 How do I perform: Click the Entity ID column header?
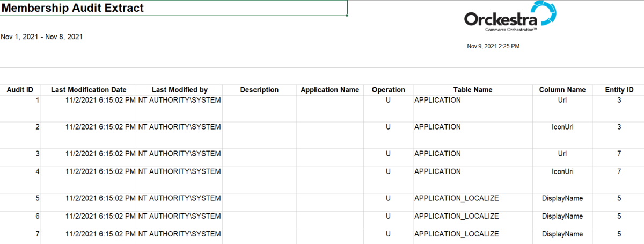(x=619, y=90)
